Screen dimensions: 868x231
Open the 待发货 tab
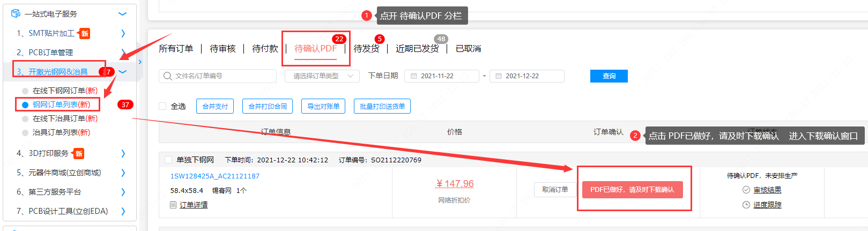(366, 49)
